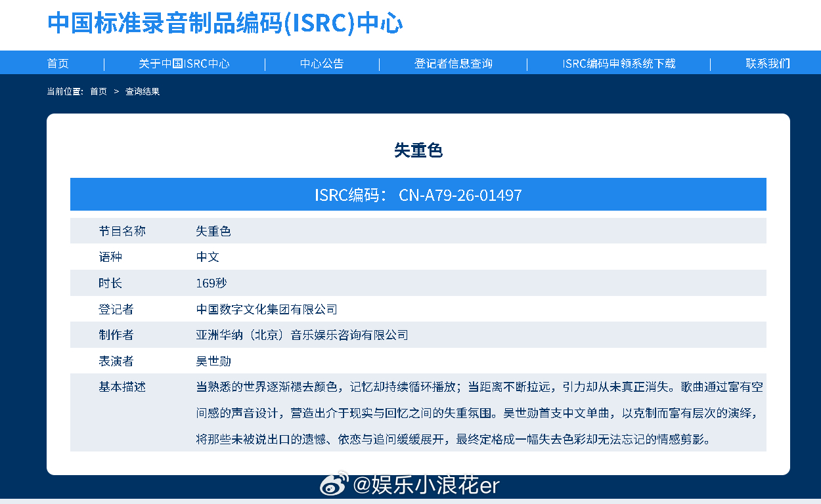This screenshot has width=821, height=504.
Task: Select the ISRC编码 CN-A79-26-01497 banner
Action: click(x=418, y=194)
